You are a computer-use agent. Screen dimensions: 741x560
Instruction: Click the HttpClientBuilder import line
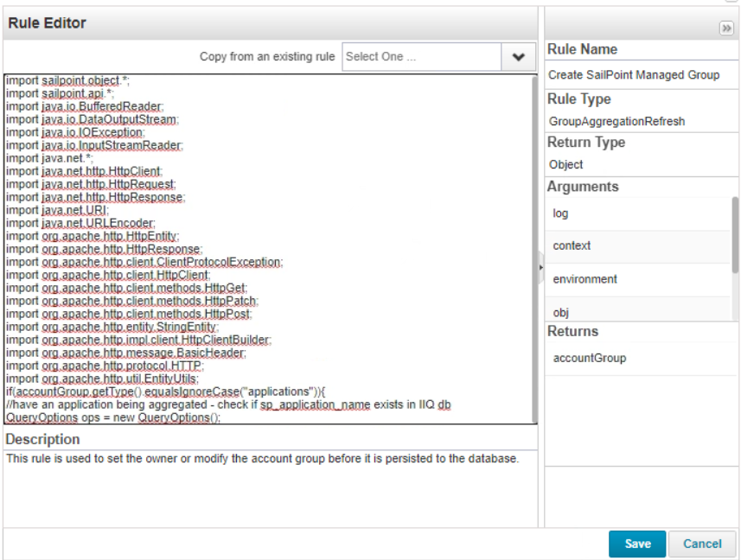pyautogui.click(x=139, y=340)
